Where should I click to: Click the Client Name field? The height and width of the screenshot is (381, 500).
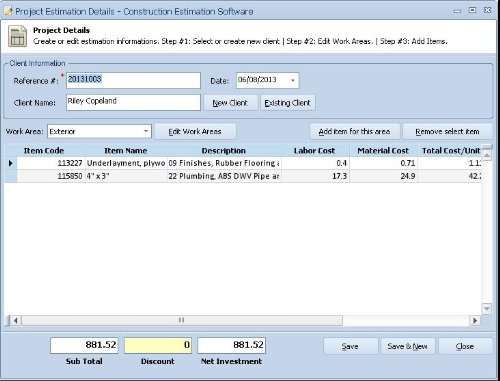coord(133,102)
